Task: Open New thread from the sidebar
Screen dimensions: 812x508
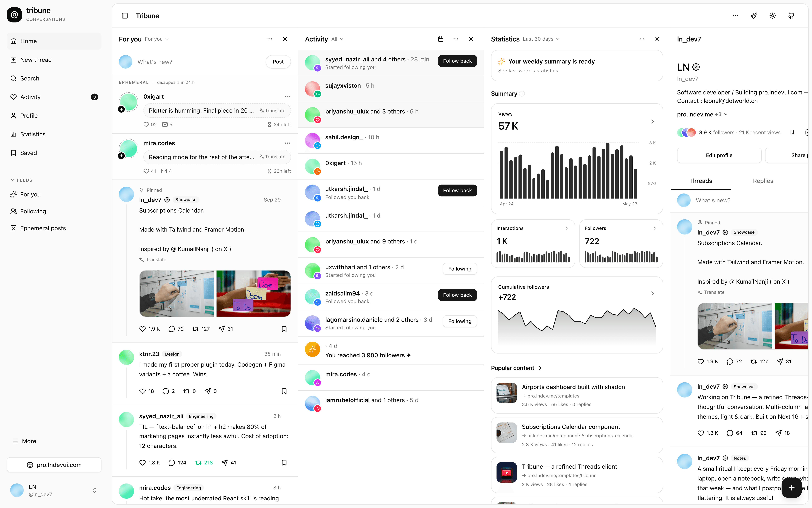Action: 54,60
